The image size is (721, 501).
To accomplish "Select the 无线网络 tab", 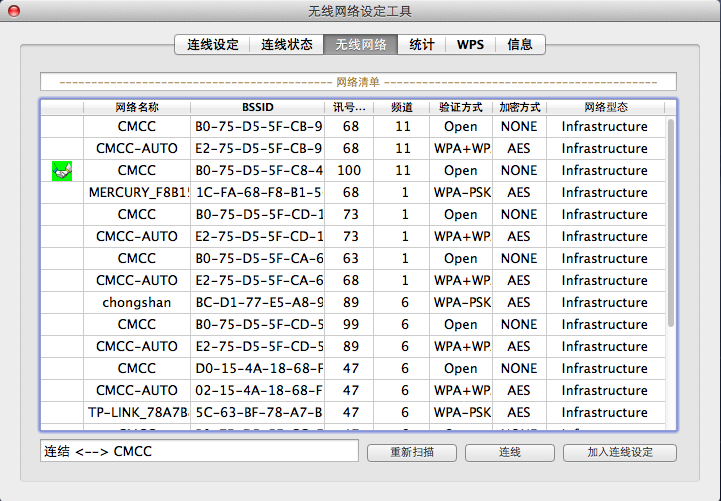I will click(x=361, y=45).
